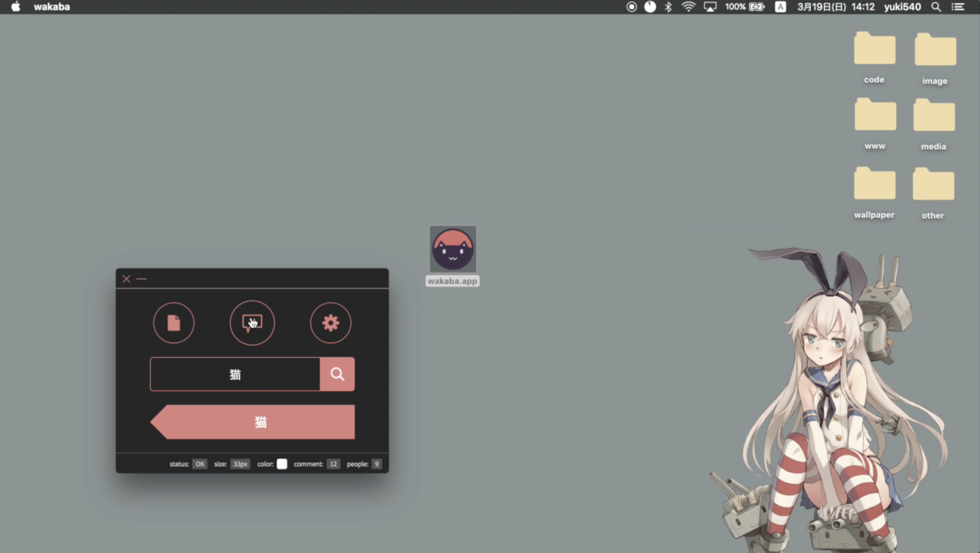Minimize the wakaba window with dash button
The height and width of the screenshot is (553, 980).
142,279
